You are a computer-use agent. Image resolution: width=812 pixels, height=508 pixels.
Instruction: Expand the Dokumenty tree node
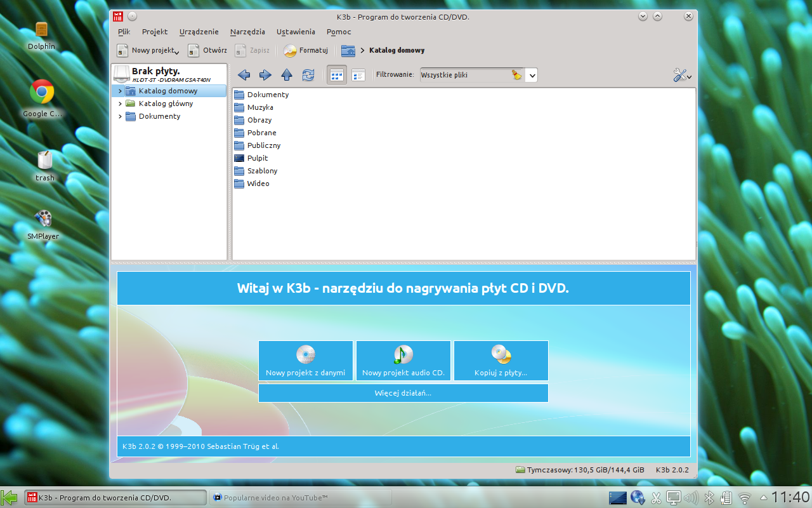[x=120, y=116]
